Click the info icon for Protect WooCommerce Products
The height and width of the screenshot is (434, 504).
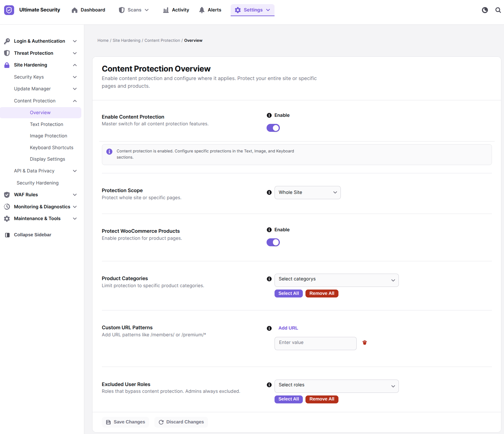tap(269, 230)
